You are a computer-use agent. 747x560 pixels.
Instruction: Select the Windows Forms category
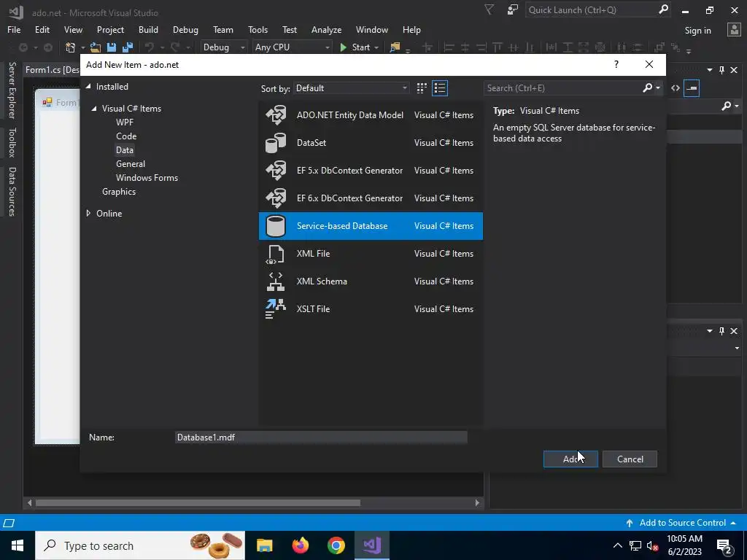tap(147, 178)
